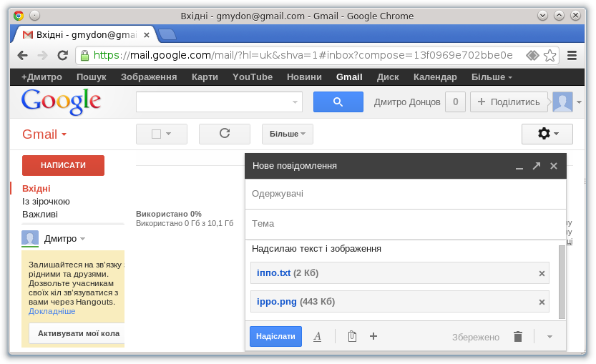Open Календар in the Google bar

(x=435, y=77)
